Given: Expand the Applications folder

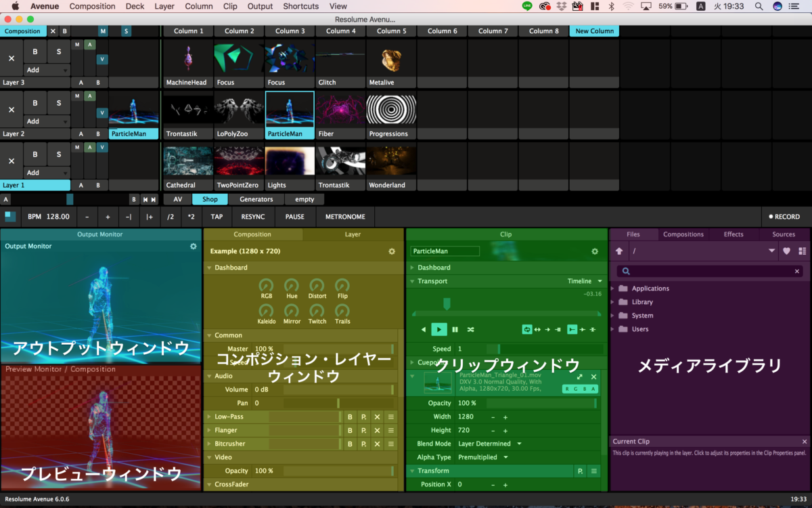Looking at the screenshot, I should point(614,289).
